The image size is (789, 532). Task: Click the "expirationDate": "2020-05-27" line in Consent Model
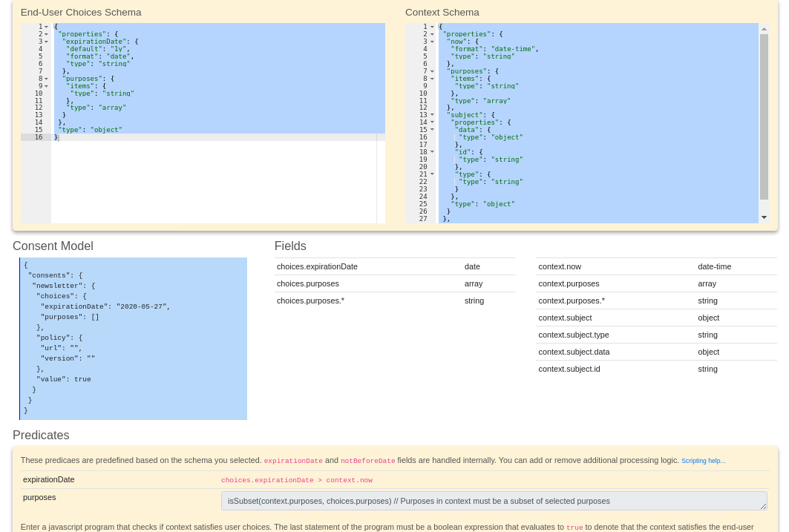105,306
